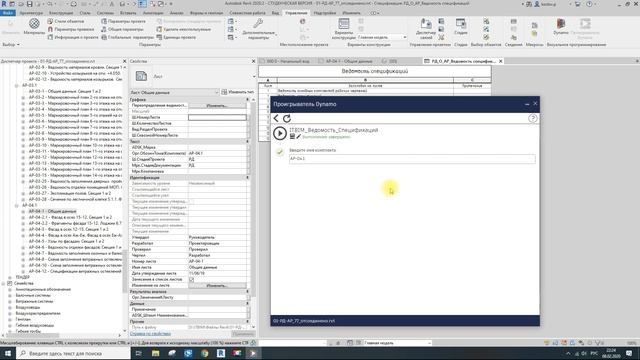The height and width of the screenshot is (360, 640).
Task: Close the РД_О_АР schedule view tab
Action: 500,61
